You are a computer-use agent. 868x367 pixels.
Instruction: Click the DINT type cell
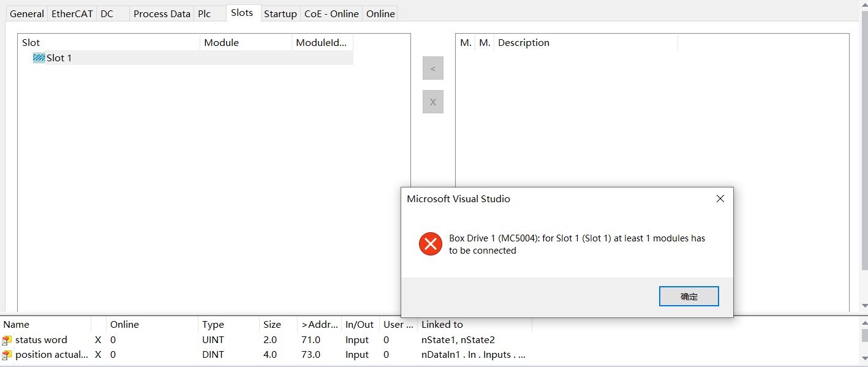(x=213, y=355)
